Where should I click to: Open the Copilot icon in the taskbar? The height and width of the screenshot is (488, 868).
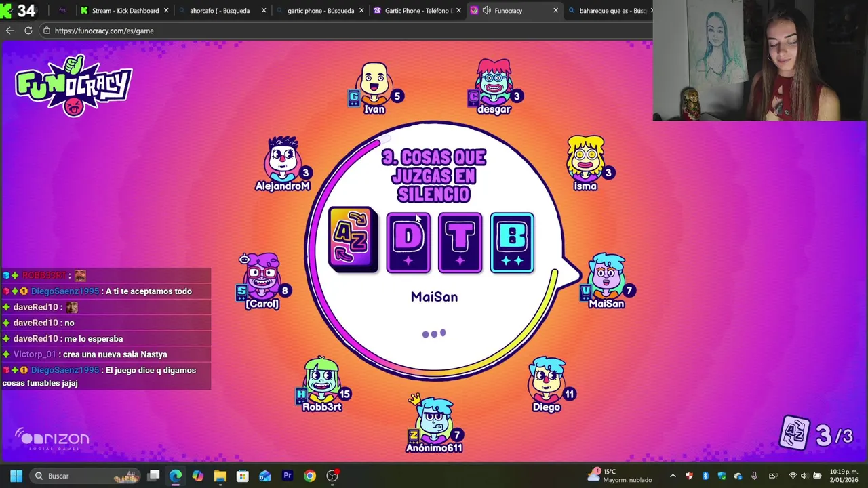tap(198, 476)
